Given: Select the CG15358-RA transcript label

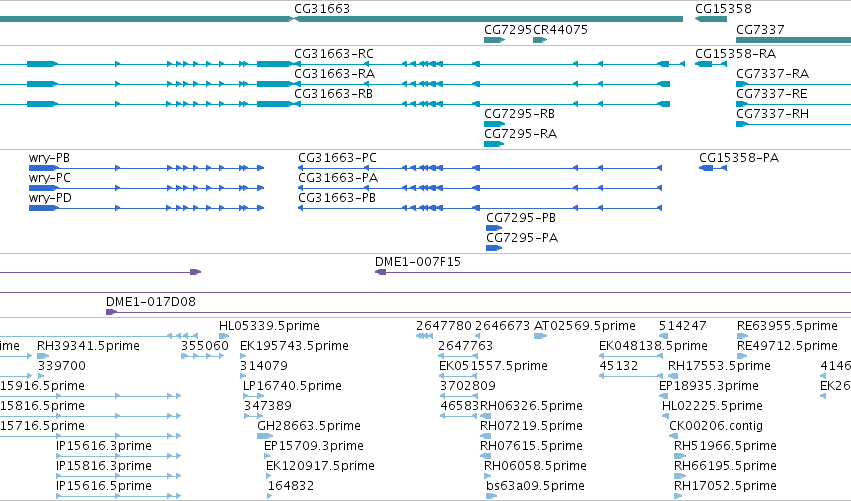Looking at the screenshot, I should [x=735, y=54].
